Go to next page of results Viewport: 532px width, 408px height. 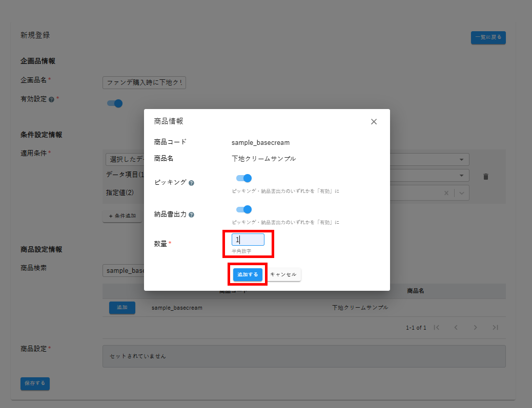(x=476, y=328)
